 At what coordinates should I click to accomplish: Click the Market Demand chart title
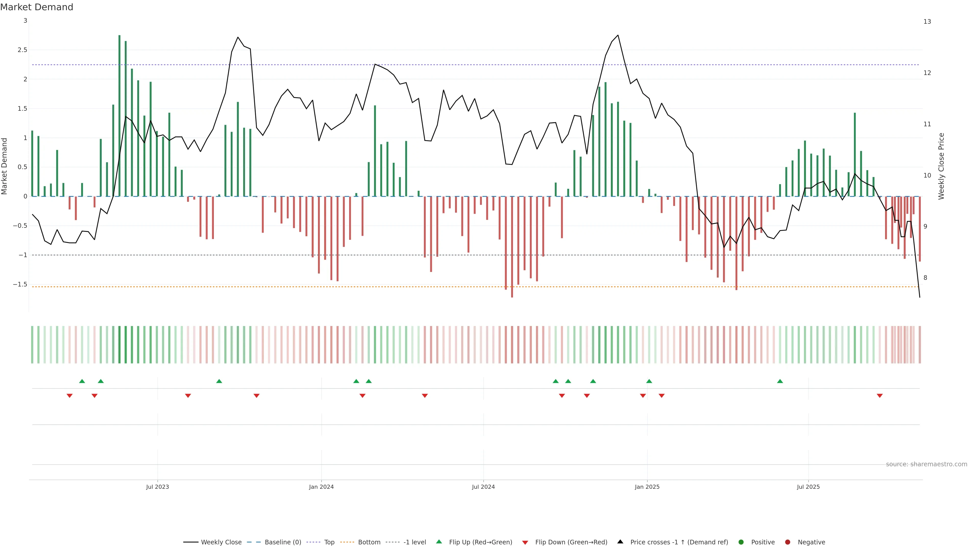point(36,7)
